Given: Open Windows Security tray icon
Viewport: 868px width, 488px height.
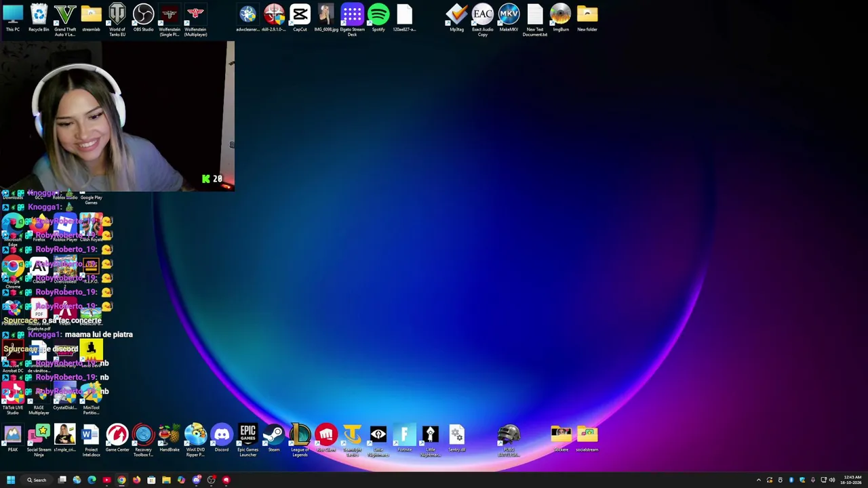Looking at the screenshot, I should pyautogui.click(x=802, y=480).
